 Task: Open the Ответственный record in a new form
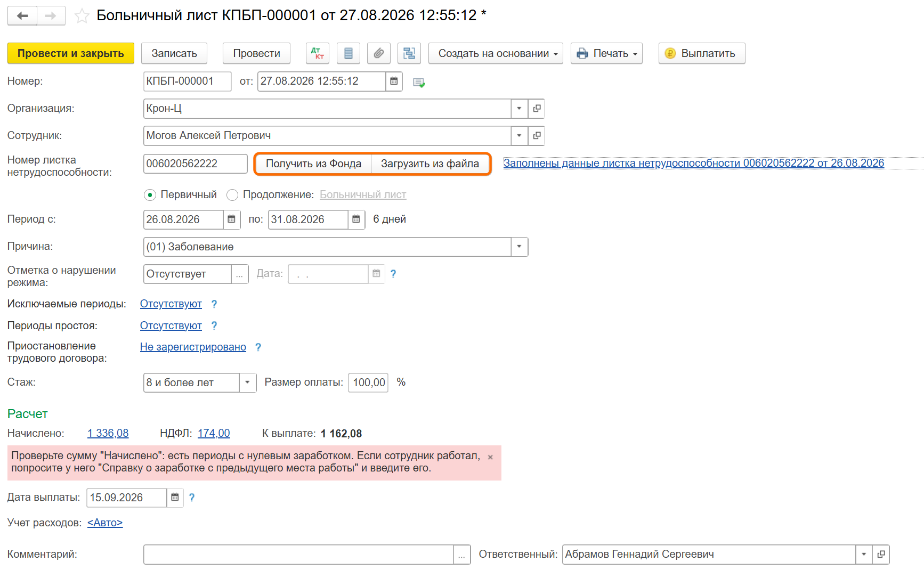coord(881,555)
